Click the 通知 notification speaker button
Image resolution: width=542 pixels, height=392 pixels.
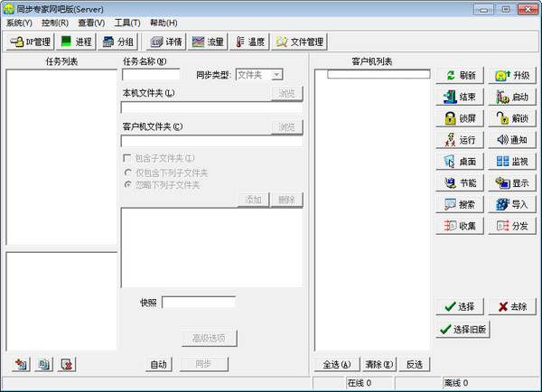tap(512, 140)
